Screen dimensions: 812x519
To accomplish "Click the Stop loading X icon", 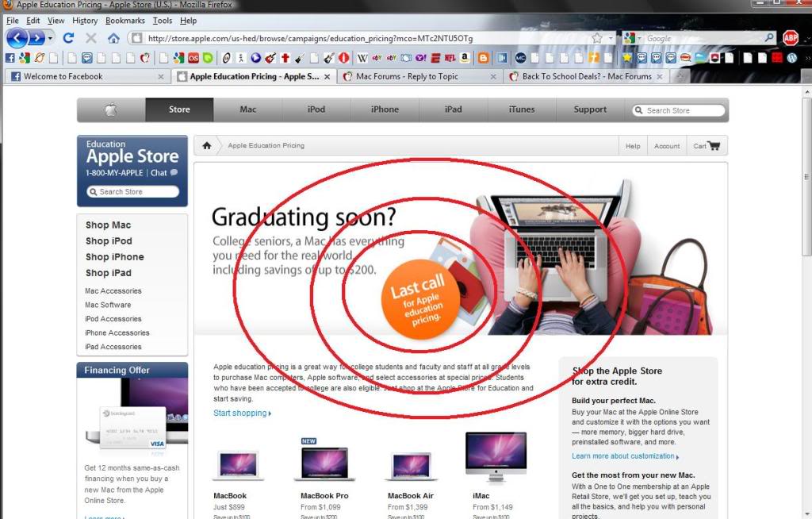I will 91,38.
